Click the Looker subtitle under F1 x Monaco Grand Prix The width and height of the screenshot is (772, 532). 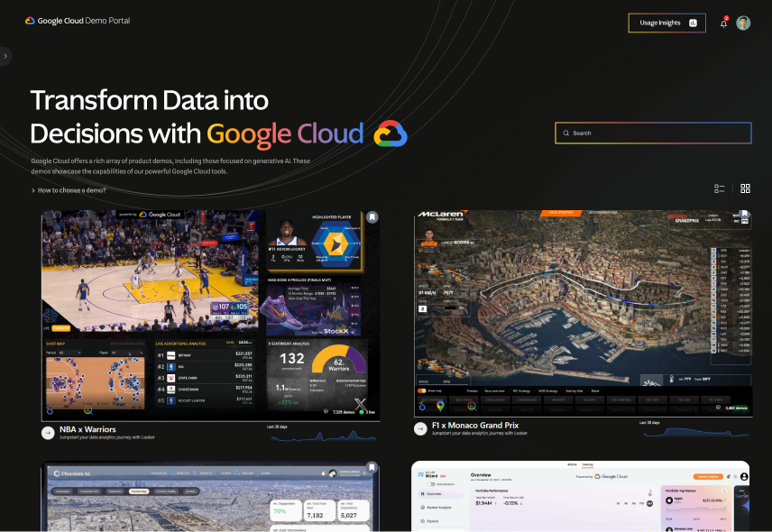pyautogui.click(x=480, y=433)
